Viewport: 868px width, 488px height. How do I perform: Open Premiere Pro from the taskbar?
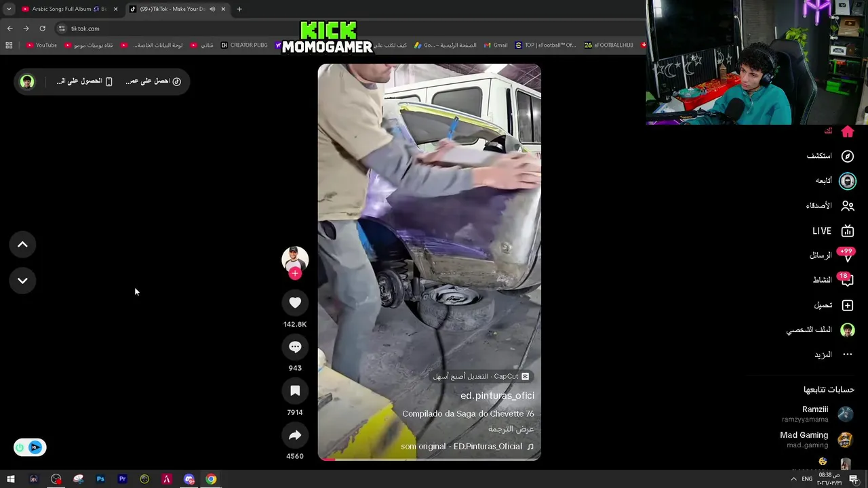point(123,479)
